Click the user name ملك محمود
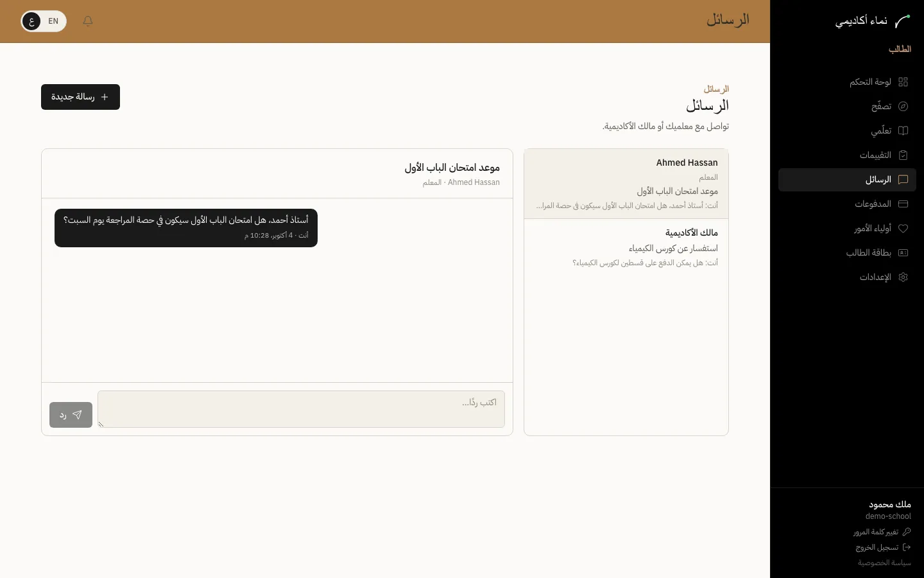924x578 pixels. [x=890, y=505]
